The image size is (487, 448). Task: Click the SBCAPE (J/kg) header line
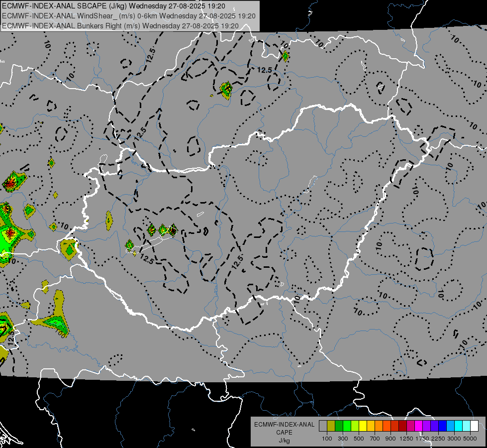(x=114, y=6)
